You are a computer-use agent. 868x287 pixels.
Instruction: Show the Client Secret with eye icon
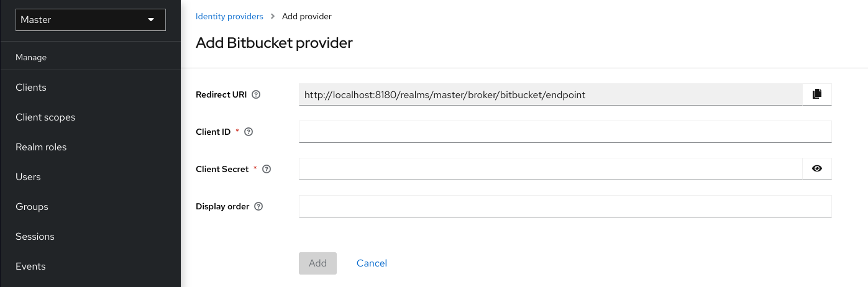[x=816, y=168]
